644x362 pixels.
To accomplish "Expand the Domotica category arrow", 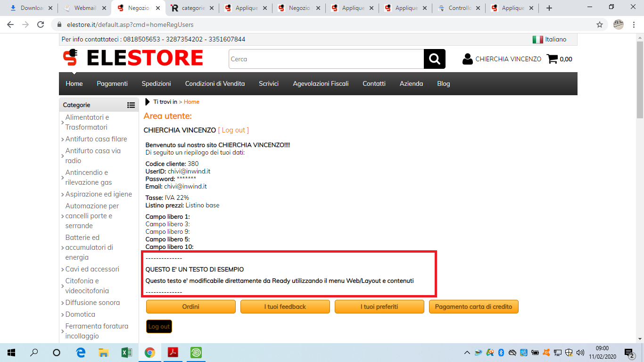I will pos(63,315).
